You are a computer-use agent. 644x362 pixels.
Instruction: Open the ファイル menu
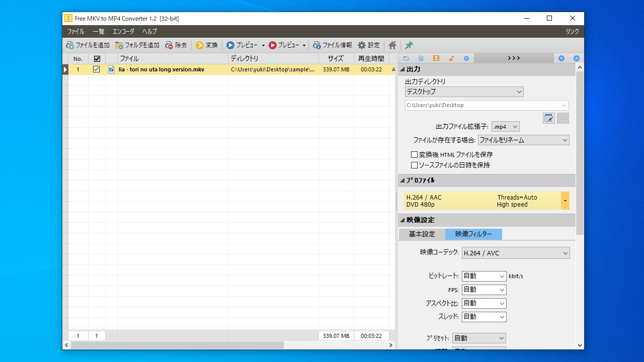[76, 31]
